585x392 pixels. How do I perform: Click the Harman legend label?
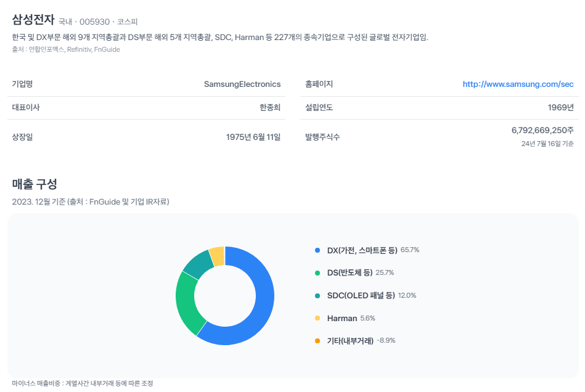pos(342,319)
